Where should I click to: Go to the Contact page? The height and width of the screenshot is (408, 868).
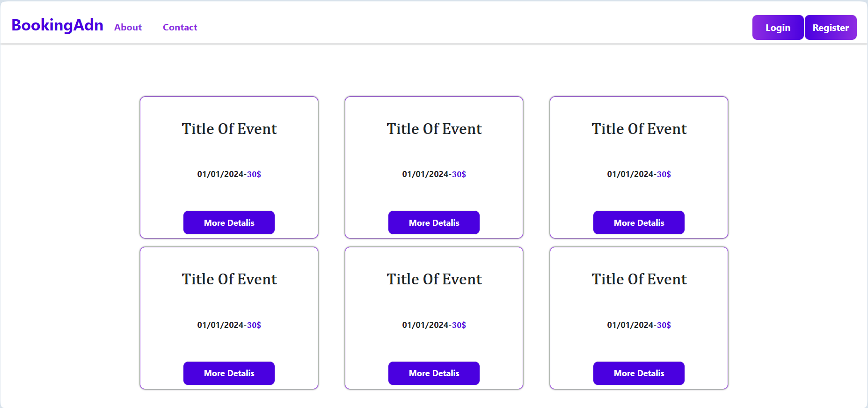[x=180, y=28]
